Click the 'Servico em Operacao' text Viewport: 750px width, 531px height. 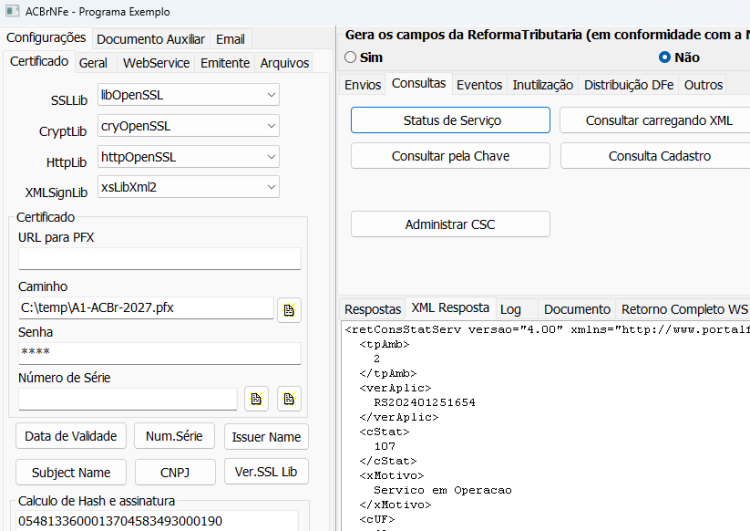pos(442,490)
